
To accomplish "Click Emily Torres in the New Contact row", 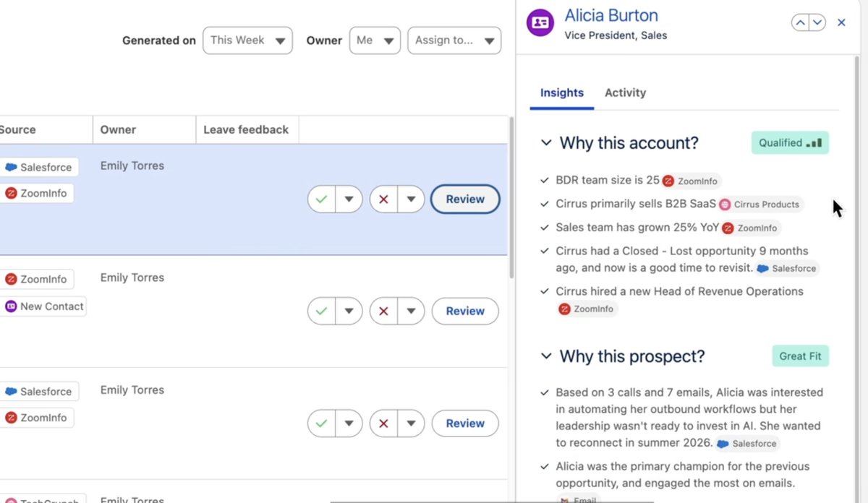I will tap(132, 278).
